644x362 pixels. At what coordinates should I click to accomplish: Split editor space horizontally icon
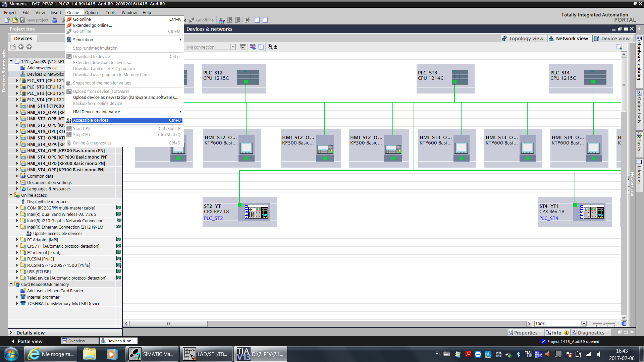tap(257, 20)
